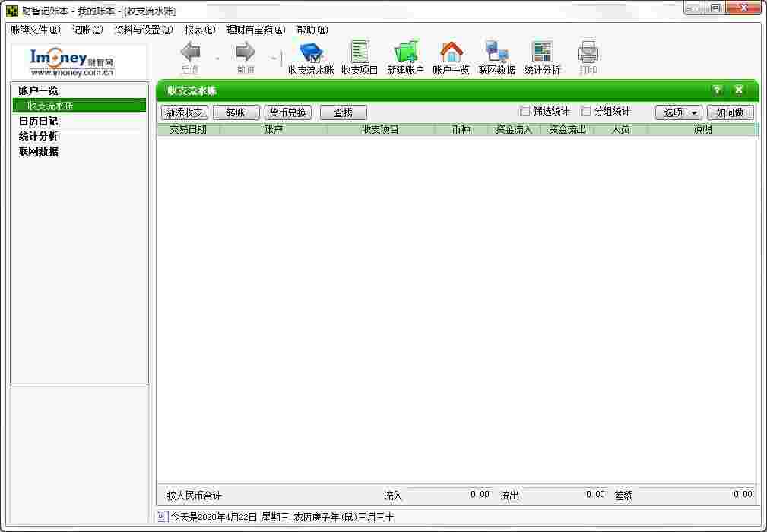Click the help question mark in panel header
This screenshot has height=532, width=767.
[716, 90]
